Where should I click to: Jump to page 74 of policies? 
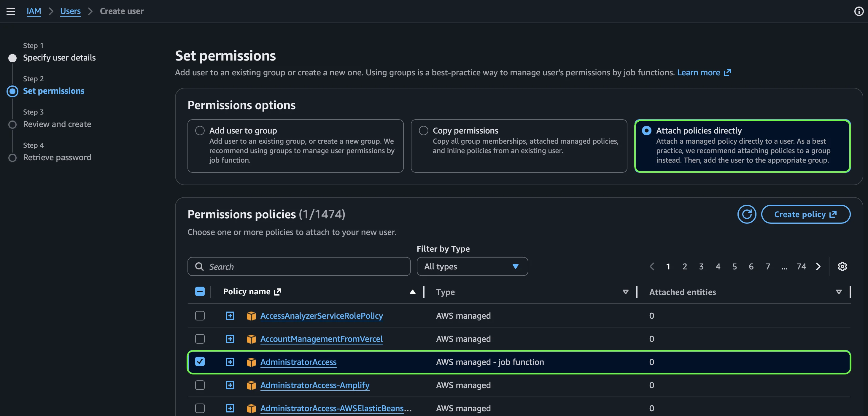point(801,266)
